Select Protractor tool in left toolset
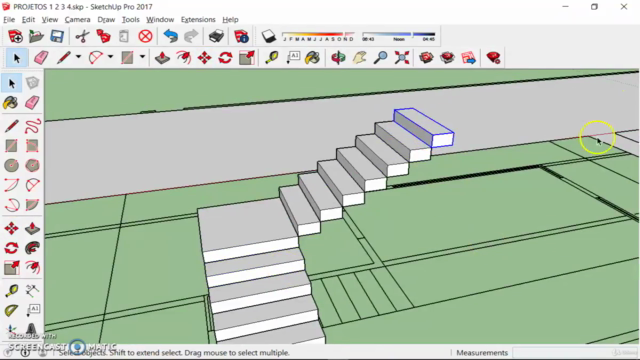Viewport: 640px width, 360px height. click(x=11, y=310)
